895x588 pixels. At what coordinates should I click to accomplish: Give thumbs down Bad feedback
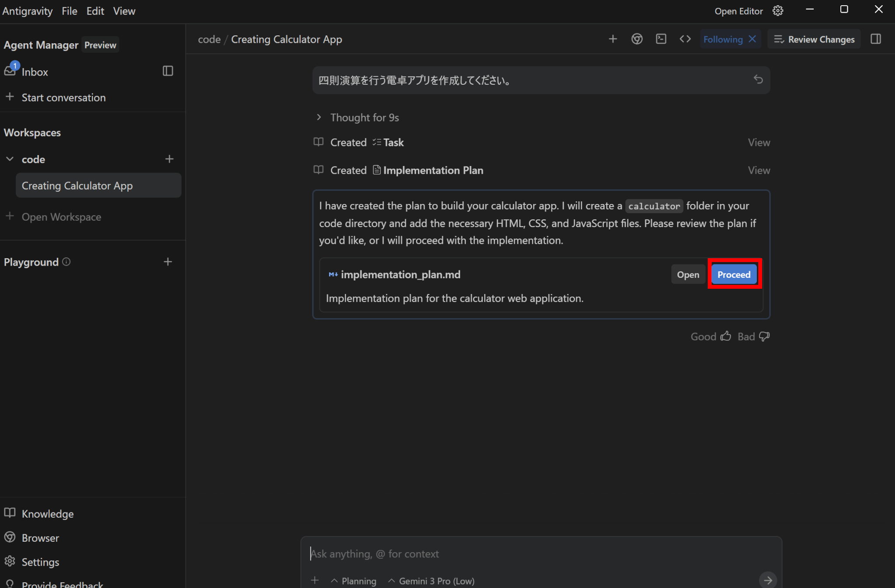click(753, 336)
